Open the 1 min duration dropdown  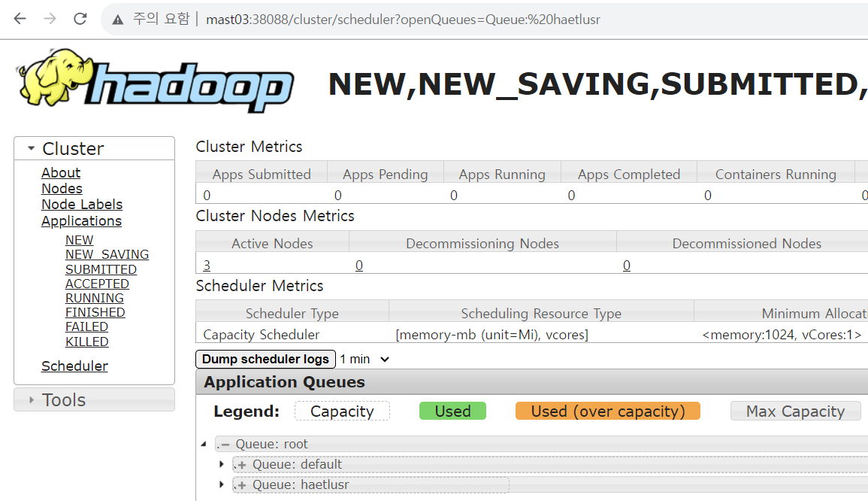(x=364, y=359)
